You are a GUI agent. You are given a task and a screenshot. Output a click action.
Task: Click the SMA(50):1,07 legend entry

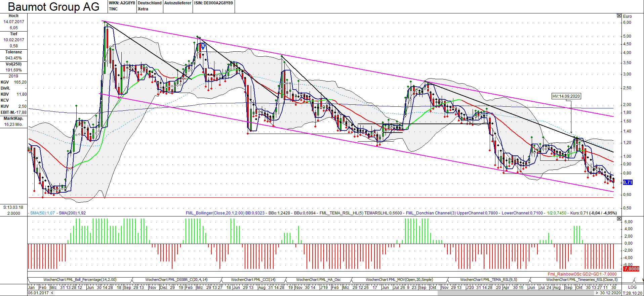click(42, 213)
